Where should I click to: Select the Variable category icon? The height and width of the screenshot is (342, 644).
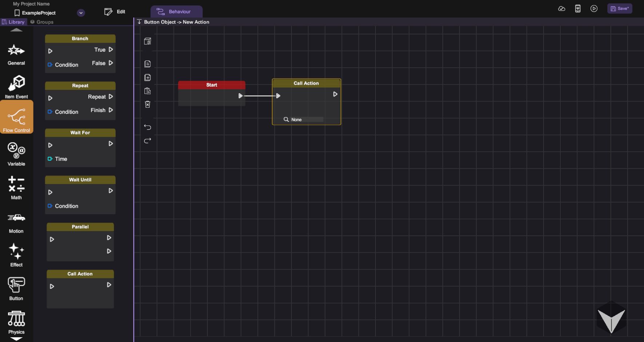pyautogui.click(x=16, y=154)
